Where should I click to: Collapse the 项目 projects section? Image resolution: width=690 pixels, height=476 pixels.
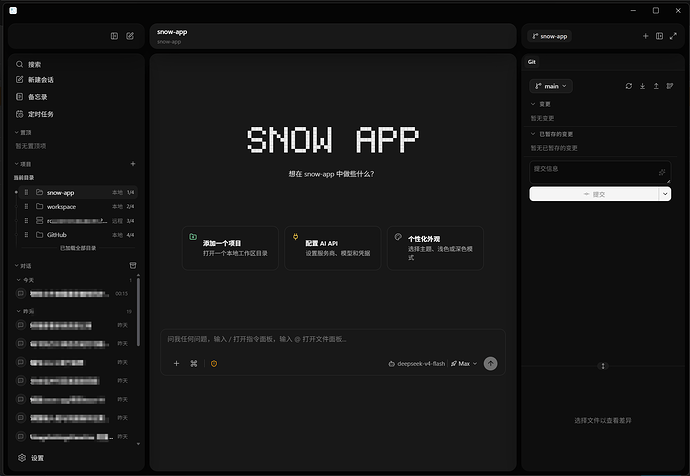23,164
